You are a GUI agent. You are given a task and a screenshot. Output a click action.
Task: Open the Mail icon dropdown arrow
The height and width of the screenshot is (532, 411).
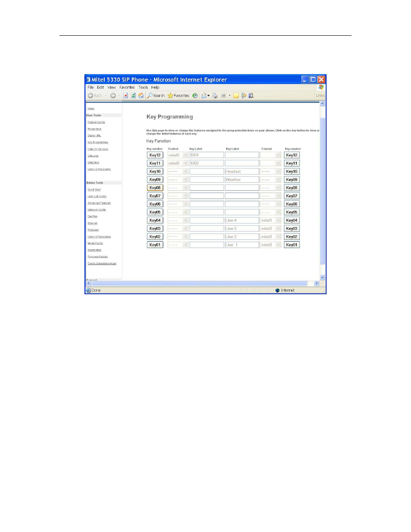point(209,96)
